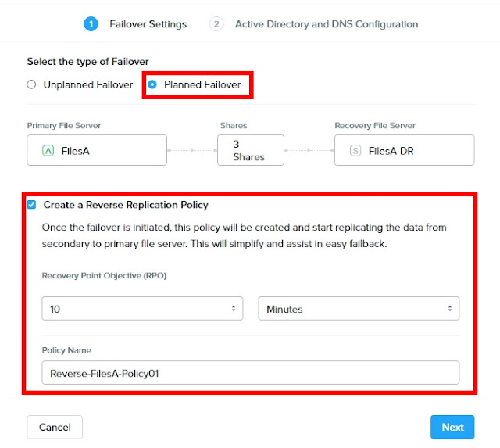Uncheck Create a Reverse Replication Policy
The height and width of the screenshot is (448, 500).
click(32, 205)
